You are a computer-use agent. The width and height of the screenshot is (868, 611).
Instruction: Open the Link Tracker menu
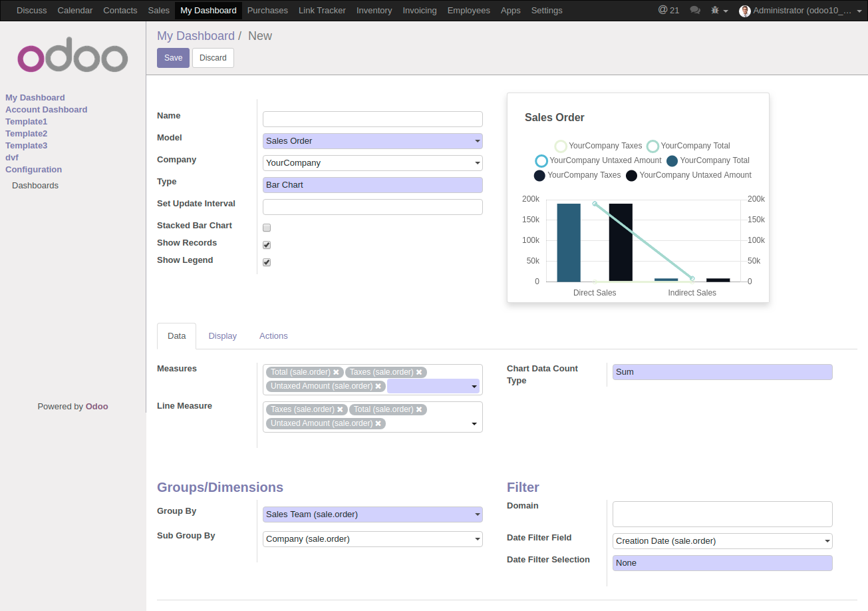click(322, 10)
